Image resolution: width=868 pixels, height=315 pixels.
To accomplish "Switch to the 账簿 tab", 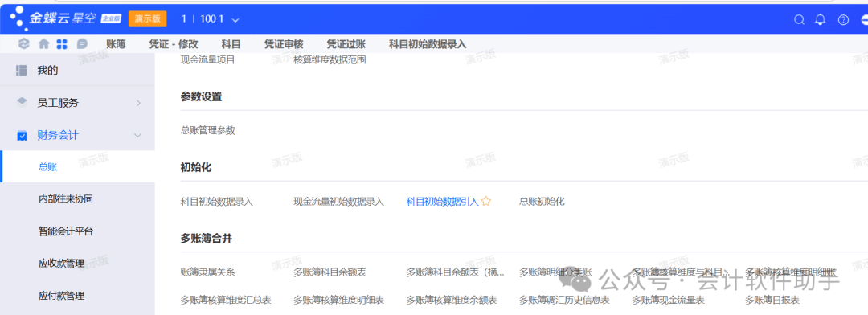I will click(x=116, y=44).
